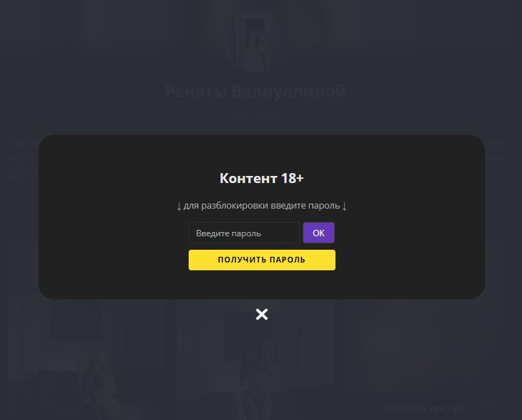Click the для разблокировки введите пароль text

tap(262, 206)
